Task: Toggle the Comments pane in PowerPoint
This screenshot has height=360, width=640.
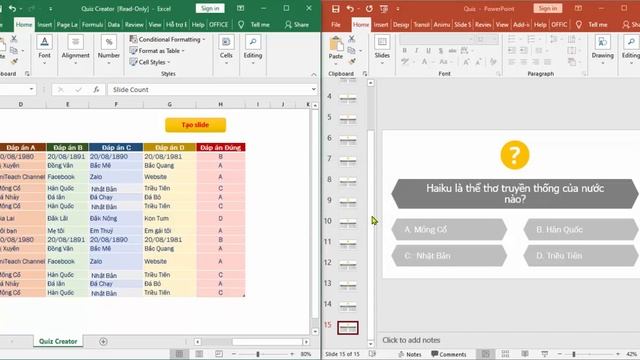Action: [449, 354]
